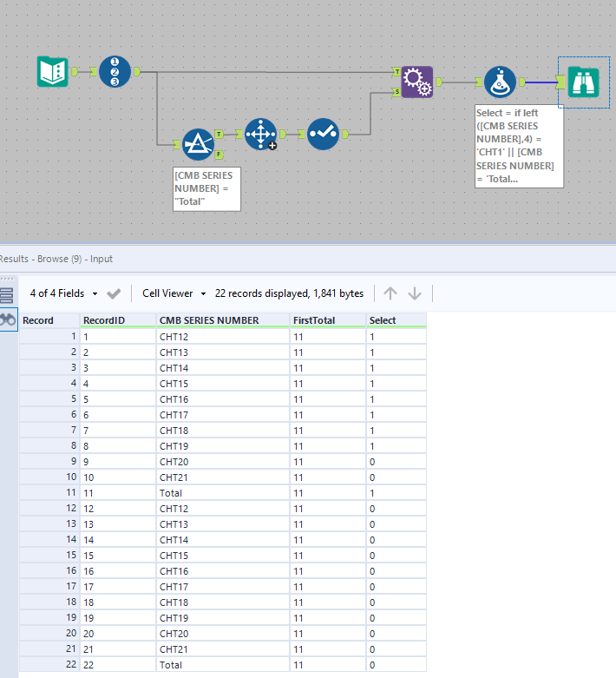
Task: Click CHT15 cell in record 4
Action: coord(223,384)
